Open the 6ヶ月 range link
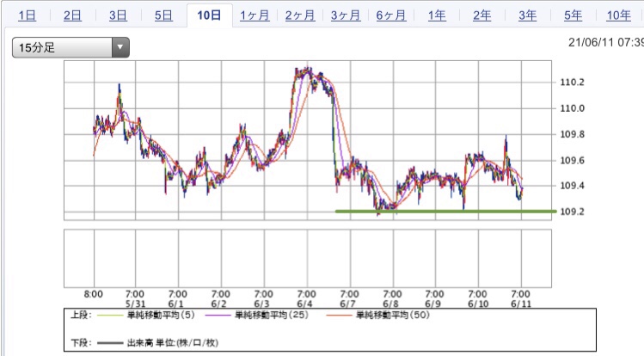This screenshot has width=644, height=356. (x=391, y=15)
